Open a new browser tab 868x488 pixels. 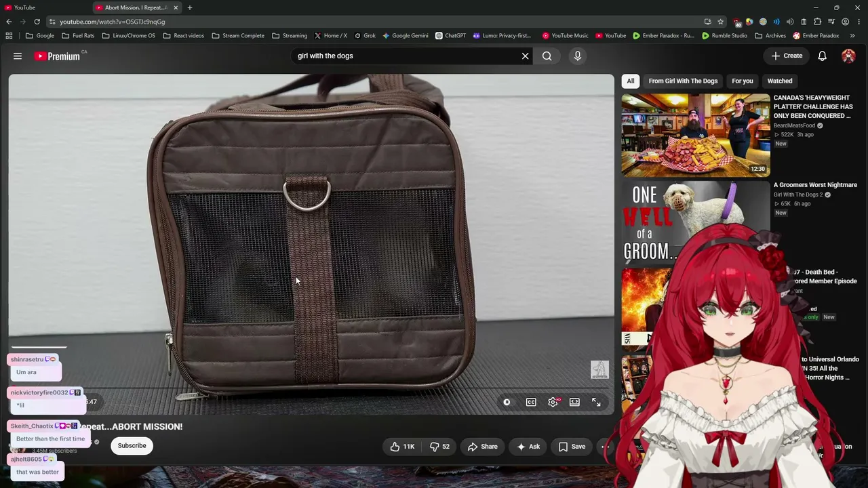point(190,7)
